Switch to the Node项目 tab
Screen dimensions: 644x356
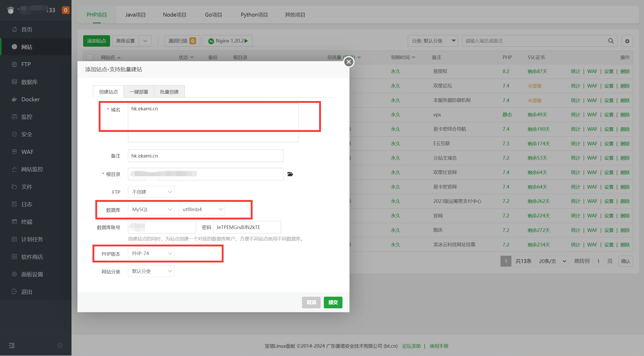tap(175, 15)
